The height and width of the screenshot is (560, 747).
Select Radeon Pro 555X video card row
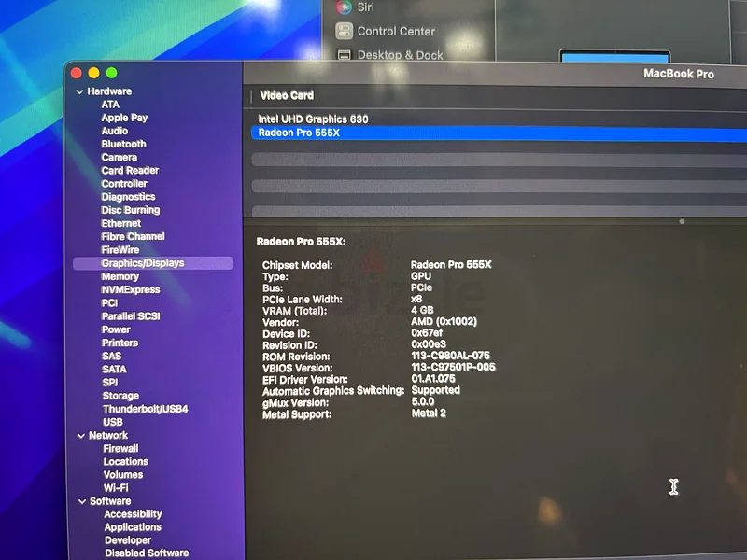[x=499, y=133]
